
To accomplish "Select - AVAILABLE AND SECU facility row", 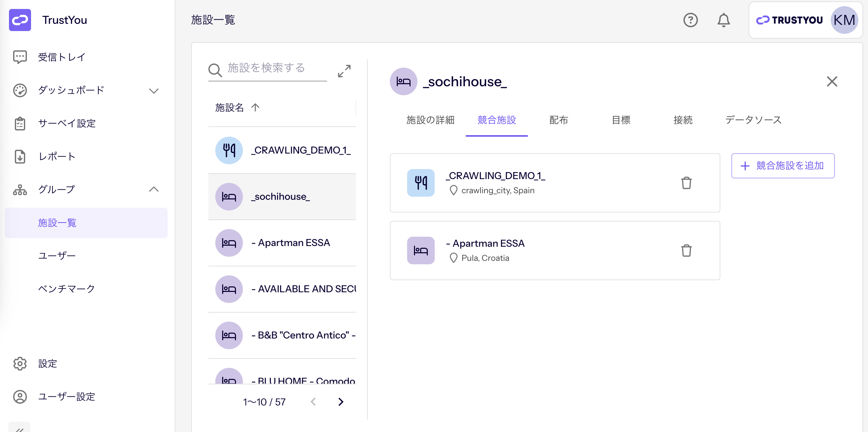I will [x=282, y=289].
